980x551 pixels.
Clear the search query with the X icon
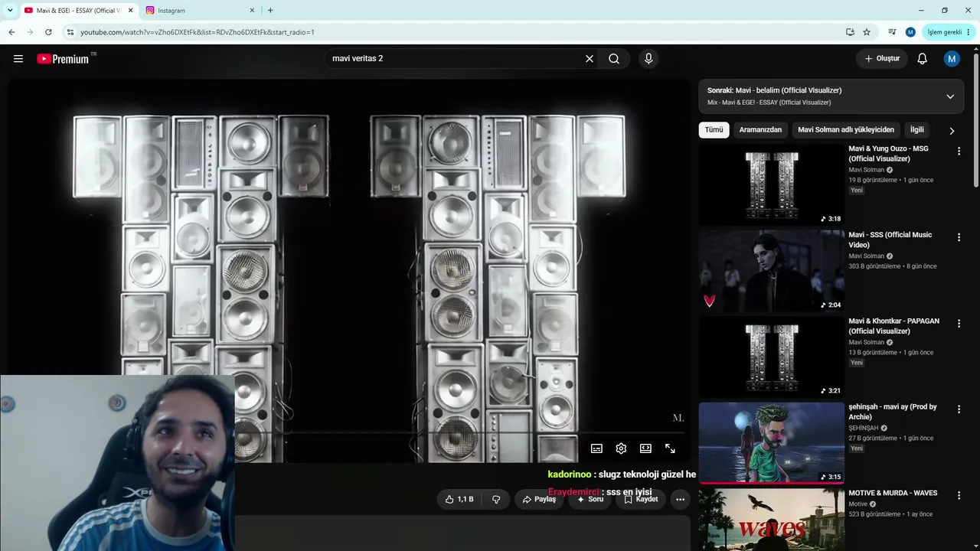pyautogui.click(x=590, y=59)
